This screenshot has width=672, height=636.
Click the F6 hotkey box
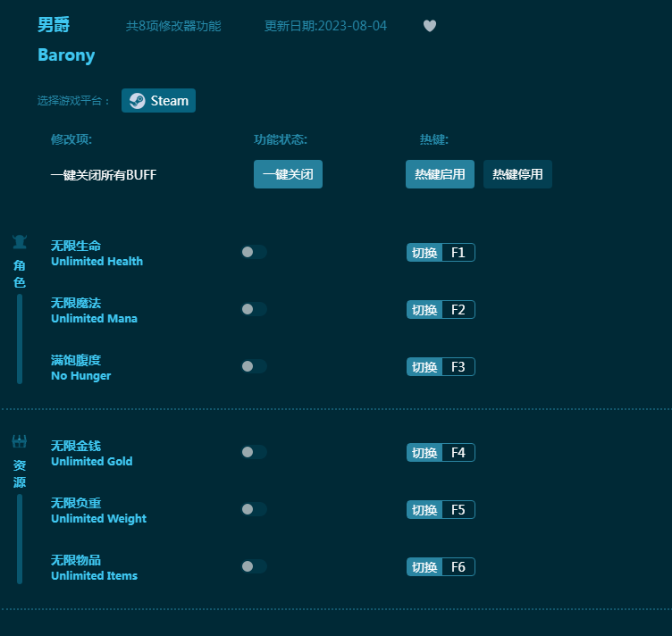[x=458, y=567]
